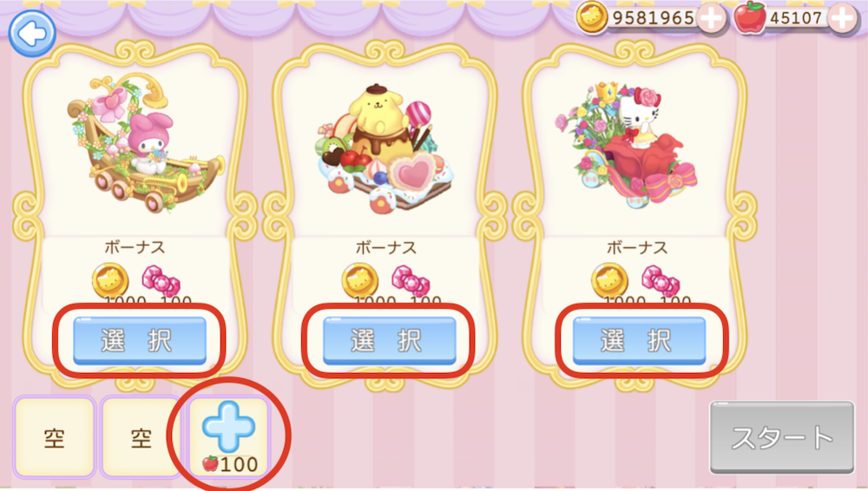Tap the My Melody boat float image
This screenshot has height=491, width=868.
[146, 143]
